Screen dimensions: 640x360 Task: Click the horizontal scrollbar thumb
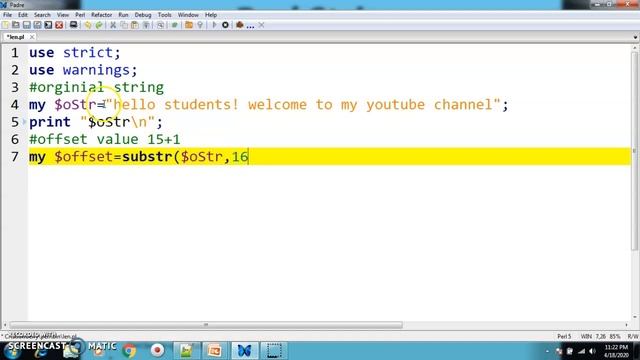206,325
